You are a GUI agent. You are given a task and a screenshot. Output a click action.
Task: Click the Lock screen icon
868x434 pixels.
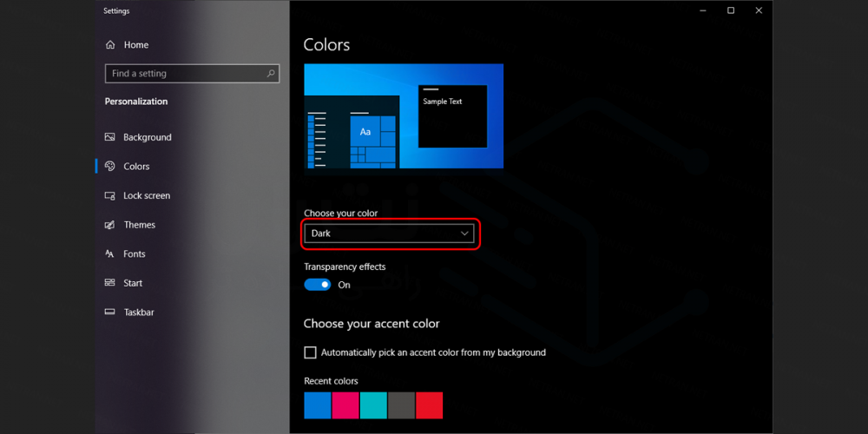(110, 196)
